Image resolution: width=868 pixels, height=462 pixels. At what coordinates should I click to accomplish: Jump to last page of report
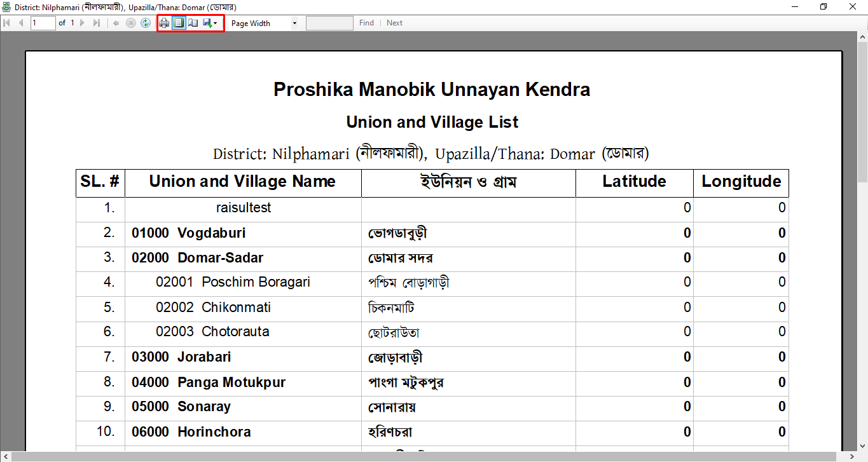pyautogui.click(x=97, y=23)
